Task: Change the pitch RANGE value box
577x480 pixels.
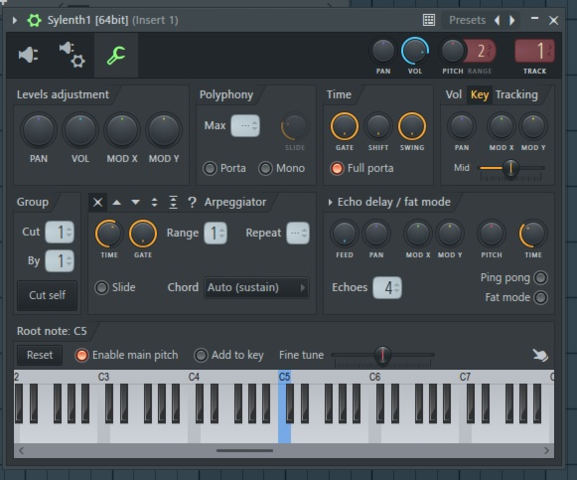Action: (x=481, y=51)
